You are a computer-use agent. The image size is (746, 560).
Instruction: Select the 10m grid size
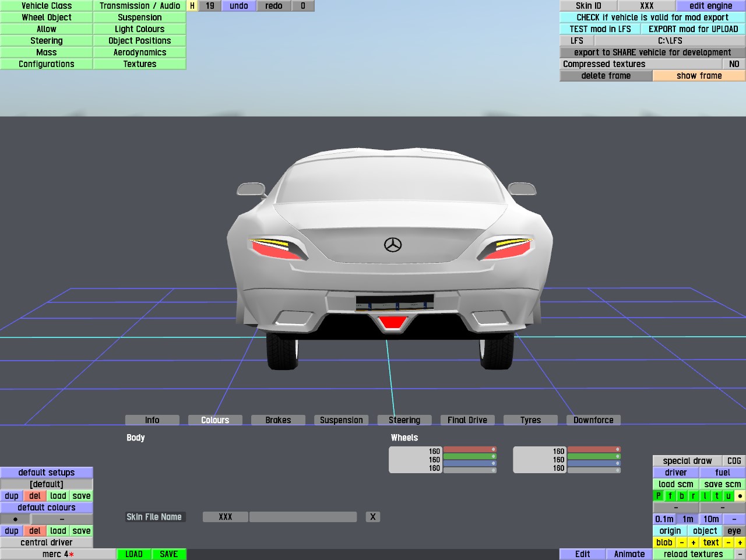pyautogui.click(x=711, y=519)
